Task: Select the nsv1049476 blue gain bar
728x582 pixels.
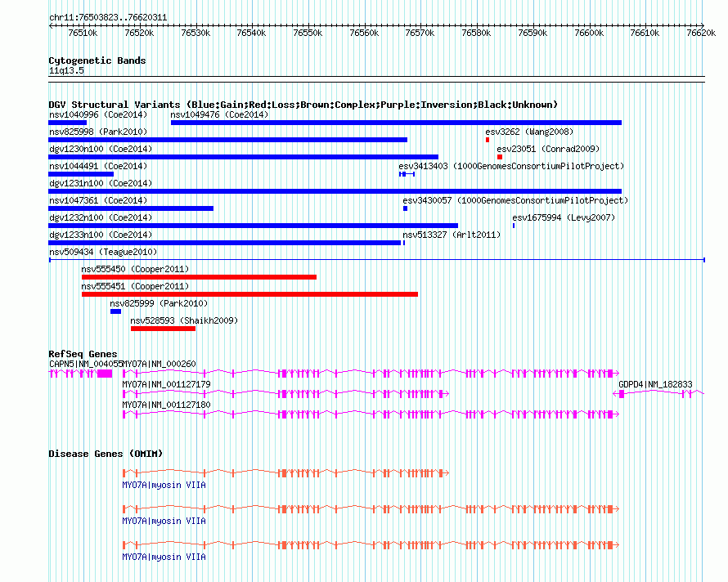Action: [396, 123]
